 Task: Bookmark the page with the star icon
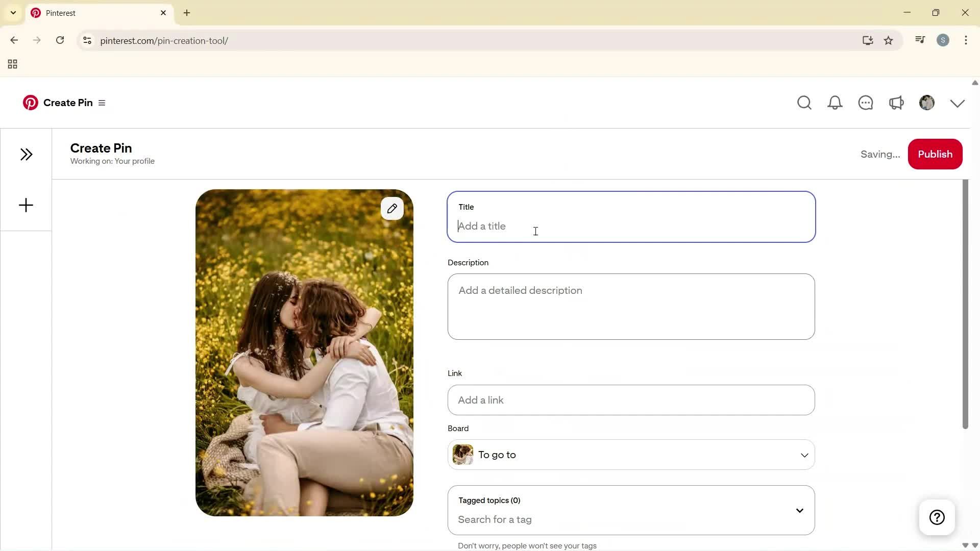(x=888, y=40)
